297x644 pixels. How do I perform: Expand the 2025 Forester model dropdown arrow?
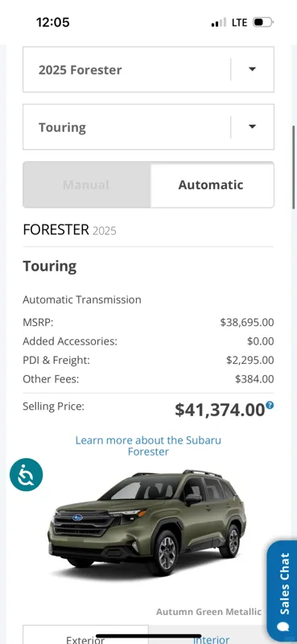pyautogui.click(x=252, y=69)
